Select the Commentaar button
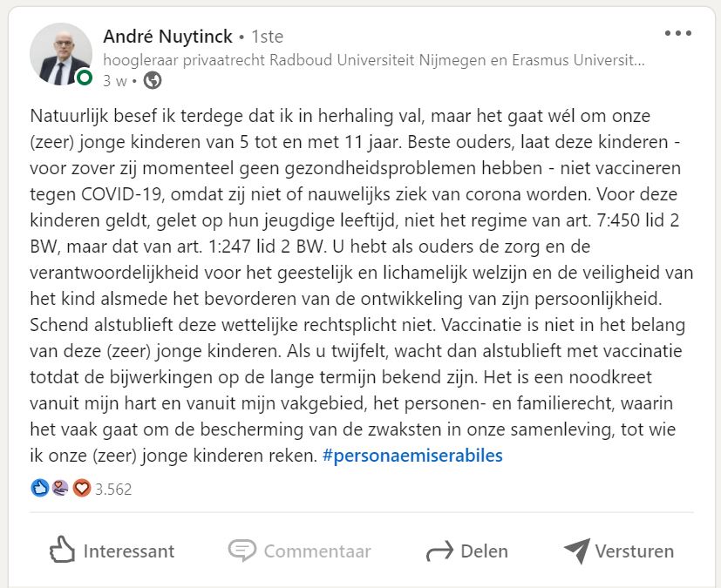721x588 pixels. point(299,551)
